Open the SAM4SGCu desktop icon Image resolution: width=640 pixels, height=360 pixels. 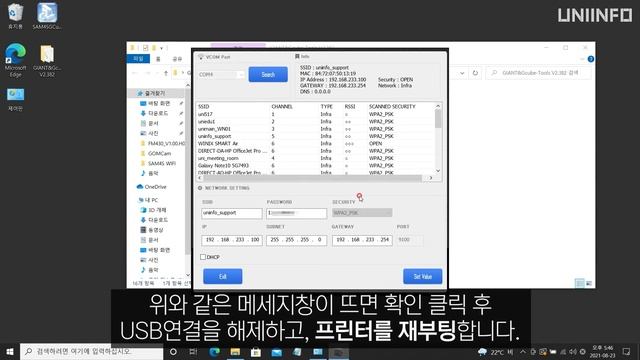pos(47,16)
